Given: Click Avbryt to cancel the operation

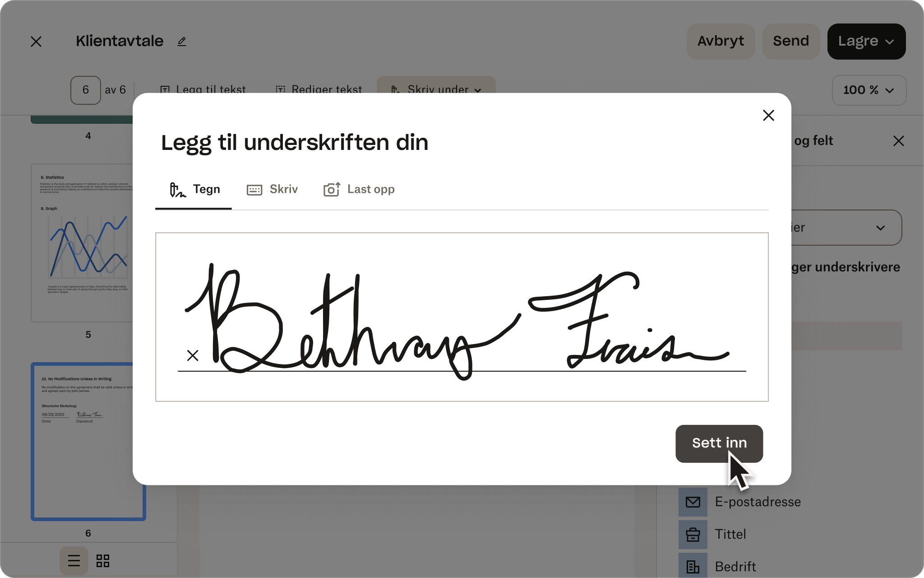Looking at the screenshot, I should point(721,41).
